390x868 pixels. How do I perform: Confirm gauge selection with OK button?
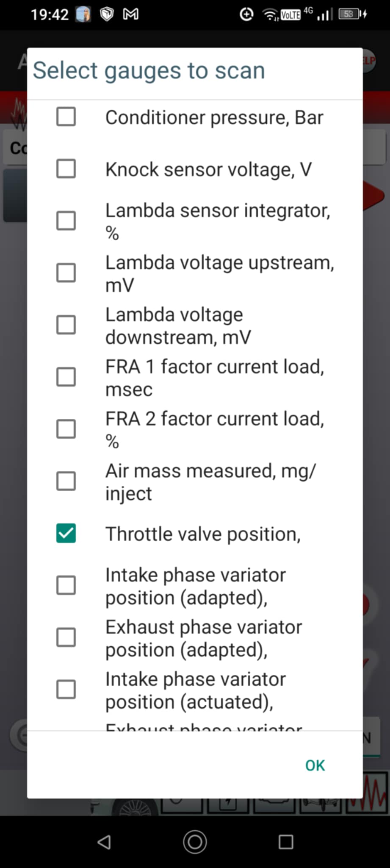[315, 765]
